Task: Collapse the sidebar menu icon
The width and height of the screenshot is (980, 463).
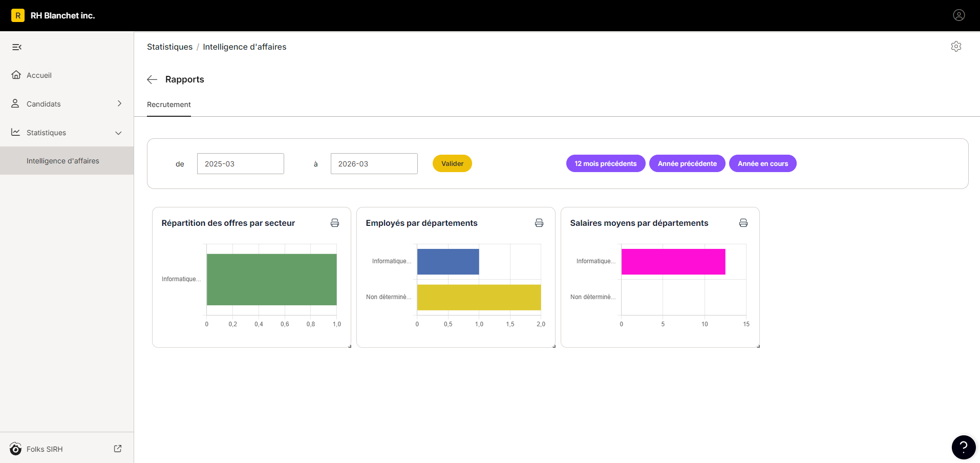Action: tap(17, 47)
